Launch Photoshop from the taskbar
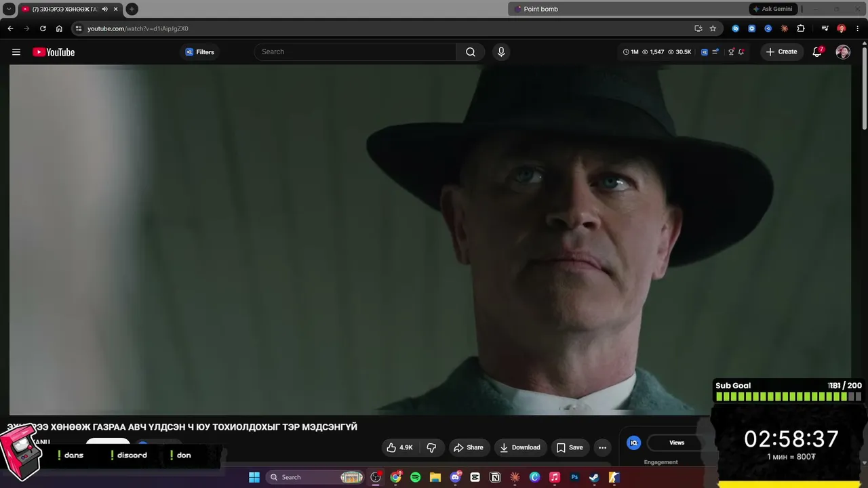Image resolution: width=868 pixels, height=488 pixels. pyautogui.click(x=574, y=477)
